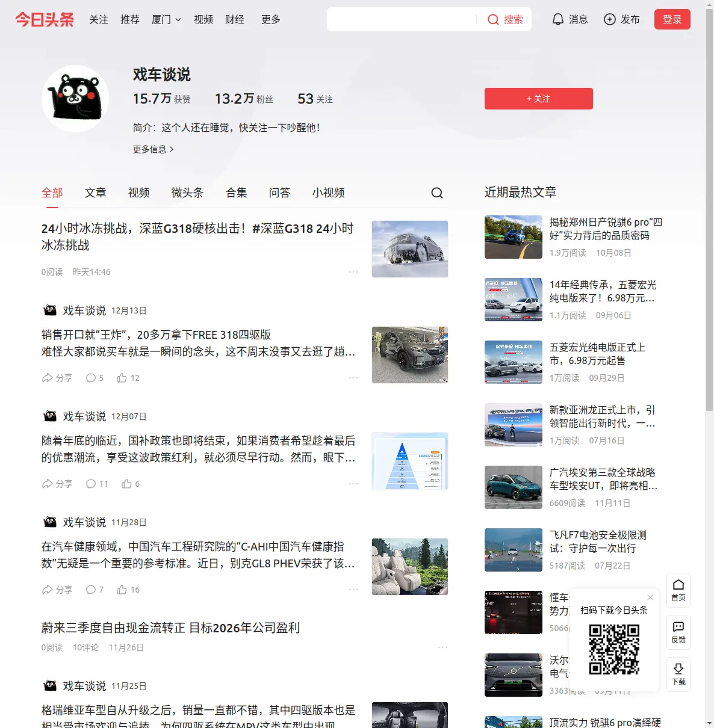
Task: Expand the 厦门 city dropdown
Action: [x=166, y=20]
